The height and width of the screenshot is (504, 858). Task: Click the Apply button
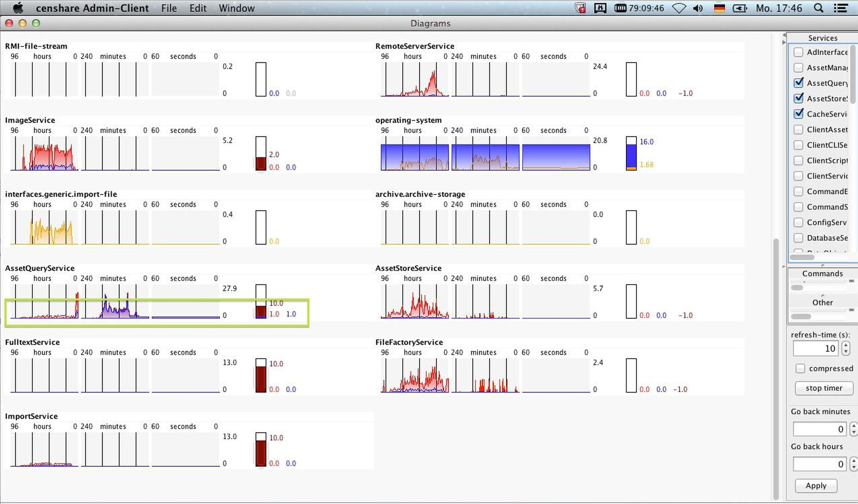coord(816,486)
